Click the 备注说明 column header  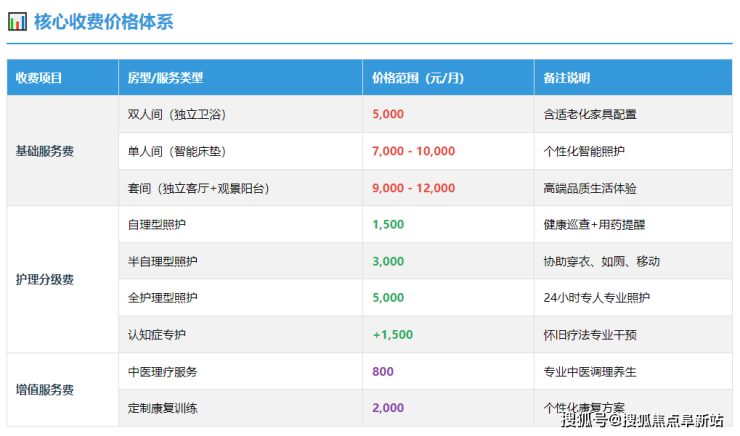coord(567,78)
